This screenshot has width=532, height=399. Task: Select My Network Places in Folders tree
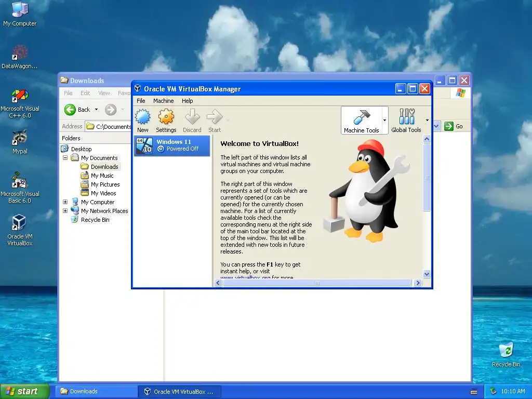pyautogui.click(x=104, y=211)
